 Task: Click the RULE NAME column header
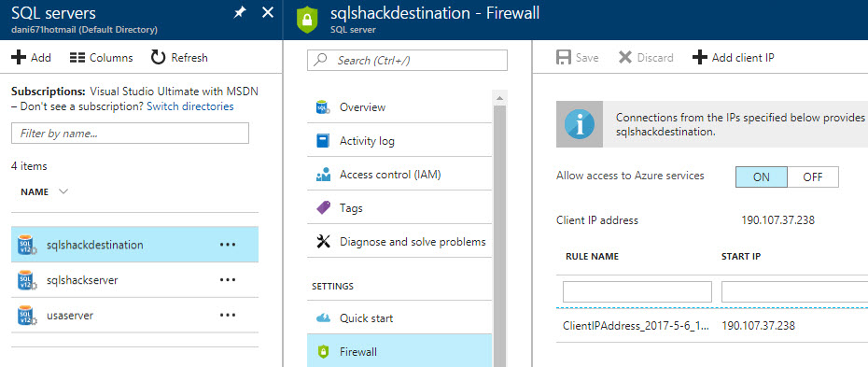[592, 257]
